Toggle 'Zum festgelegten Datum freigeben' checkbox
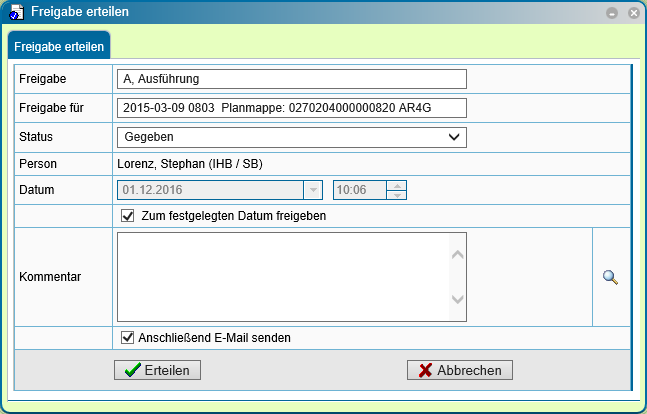This screenshot has height=414, width=647. [128, 215]
